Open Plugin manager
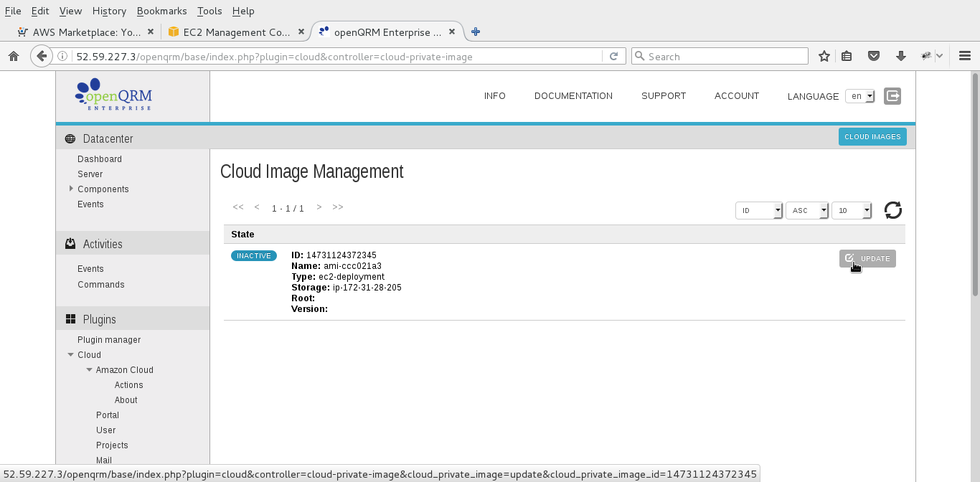The width and height of the screenshot is (980, 482). [x=109, y=339]
